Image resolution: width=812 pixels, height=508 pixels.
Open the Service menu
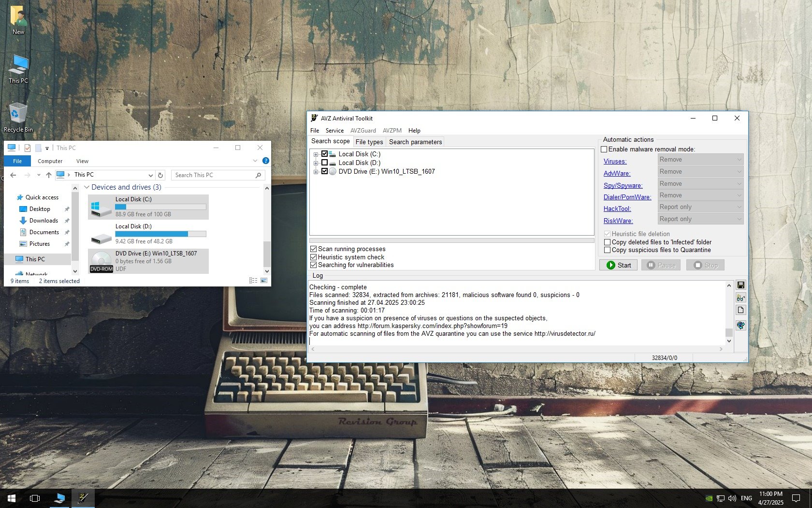[334, 131]
